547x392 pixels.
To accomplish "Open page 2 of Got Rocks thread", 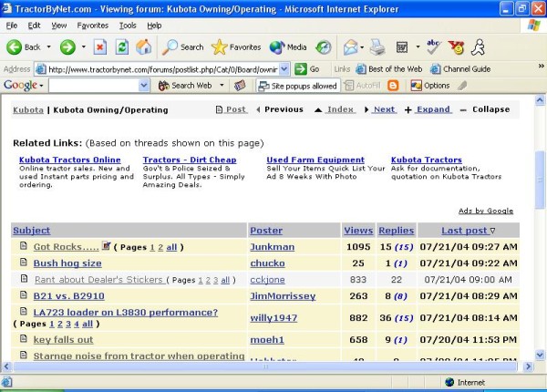I will point(160,247).
